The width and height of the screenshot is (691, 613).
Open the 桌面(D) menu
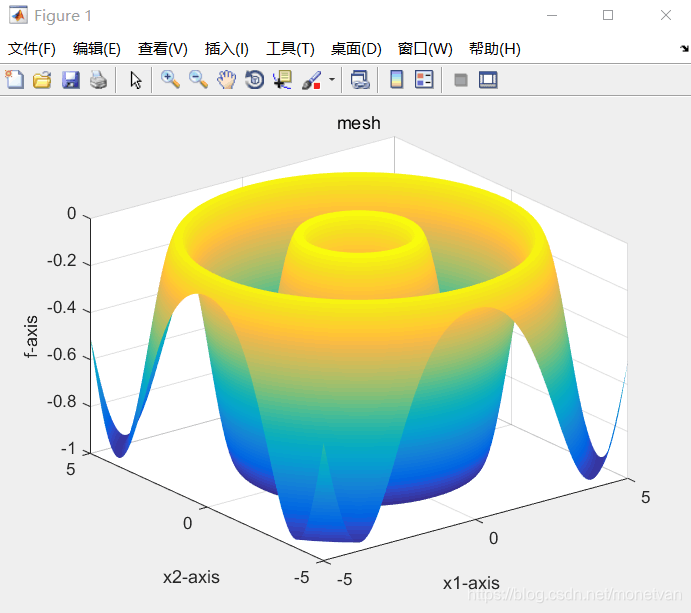pyautogui.click(x=356, y=48)
